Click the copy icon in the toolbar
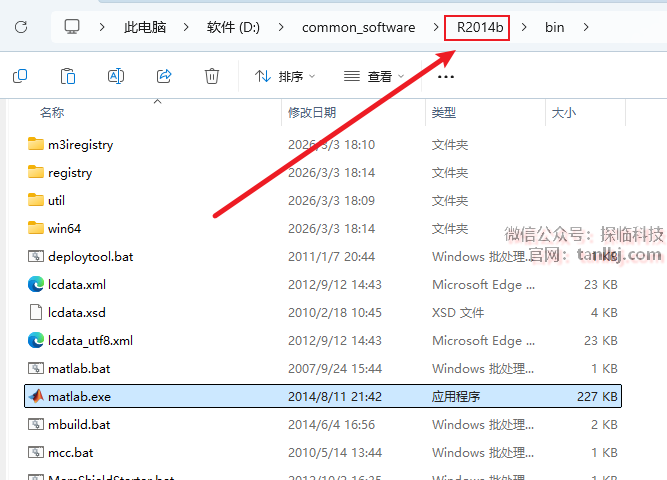Image resolution: width=667 pixels, height=480 pixels. pos(20,77)
